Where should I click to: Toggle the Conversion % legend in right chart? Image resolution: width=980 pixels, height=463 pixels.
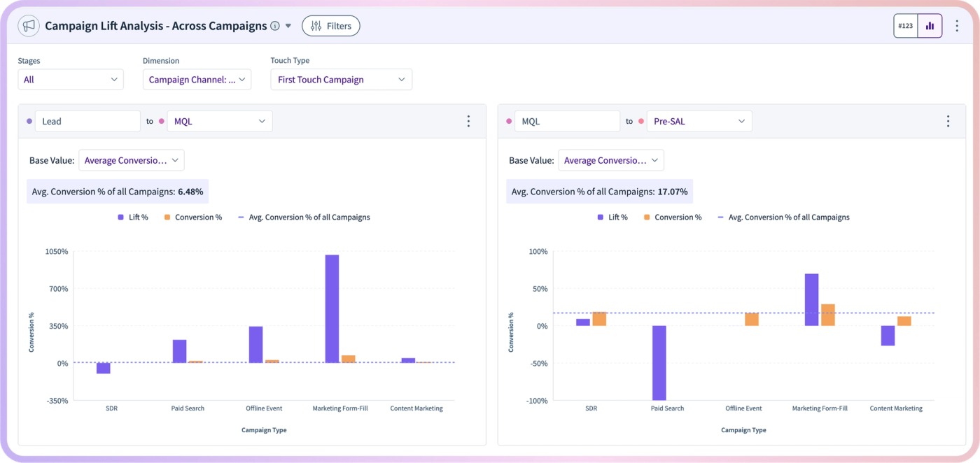click(671, 218)
